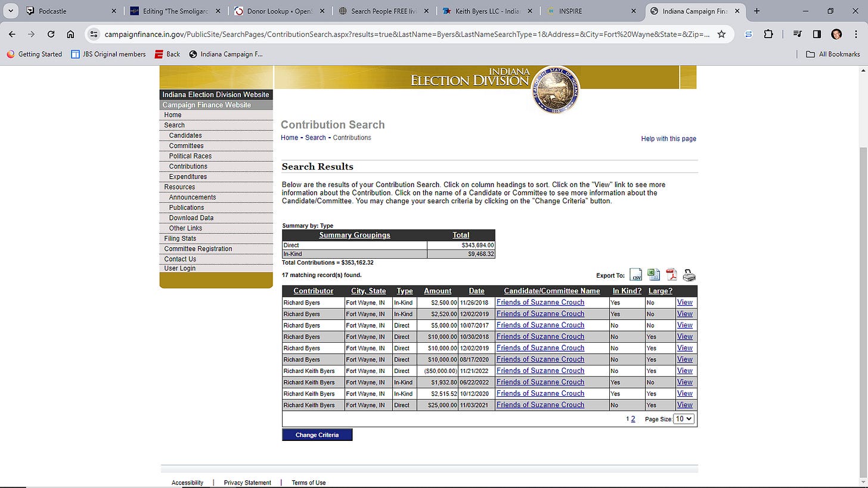Sort by Candidate/Committee Name heading
The width and height of the screenshot is (868, 488).
(552, 291)
